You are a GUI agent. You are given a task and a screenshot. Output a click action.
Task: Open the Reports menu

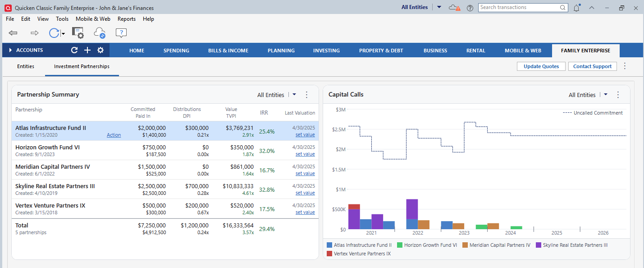127,19
